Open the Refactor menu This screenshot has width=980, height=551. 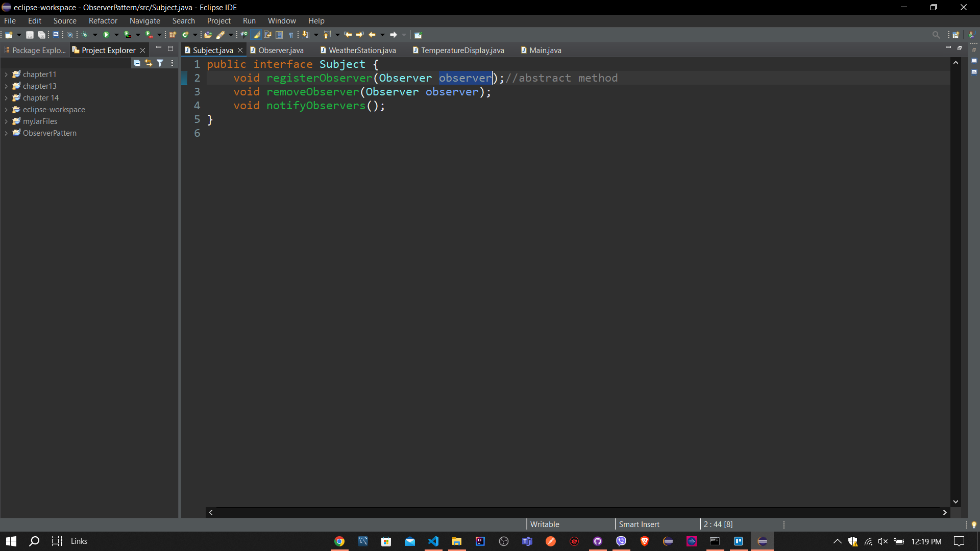[103, 21]
